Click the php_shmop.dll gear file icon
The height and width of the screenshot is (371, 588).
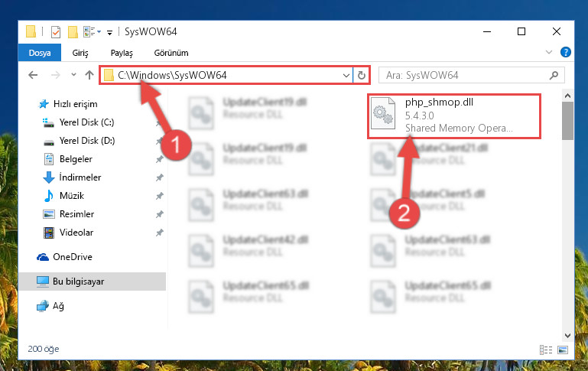tap(383, 113)
